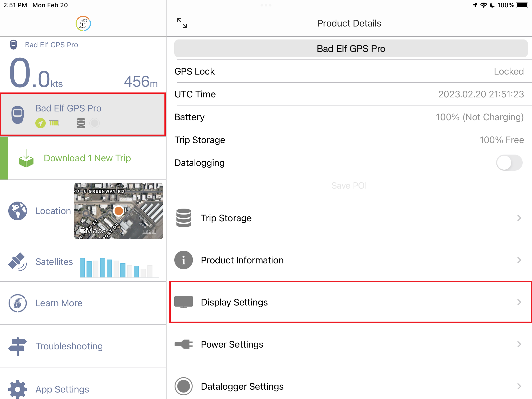Tap the Datalogger Settings record icon
The height and width of the screenshot is (399, 532).
tap(184, 386)
